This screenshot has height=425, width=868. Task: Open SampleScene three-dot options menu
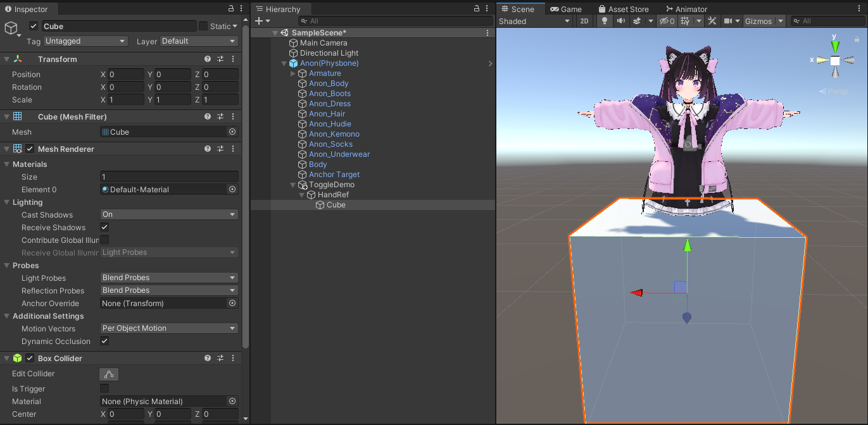point(487,32)
